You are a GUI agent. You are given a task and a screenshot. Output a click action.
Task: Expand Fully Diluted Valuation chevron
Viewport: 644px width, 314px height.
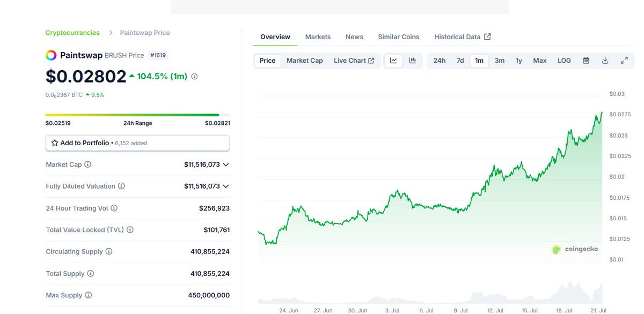tap(226, 186)
